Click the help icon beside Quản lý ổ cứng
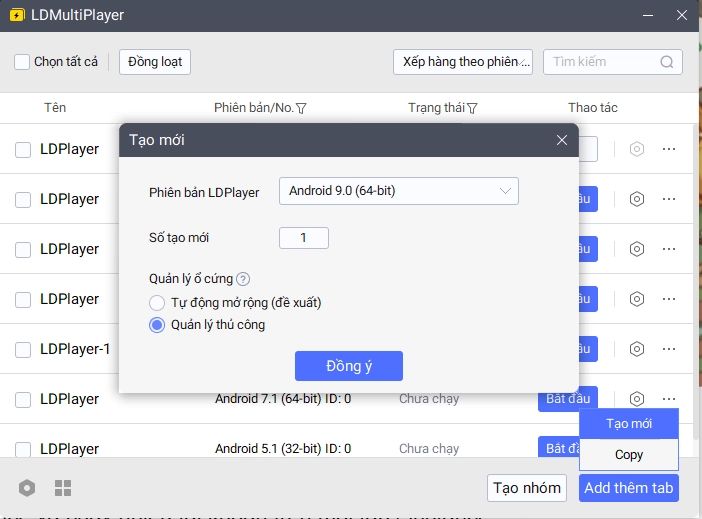The image size is (702, 519). (x=243, y=279)
